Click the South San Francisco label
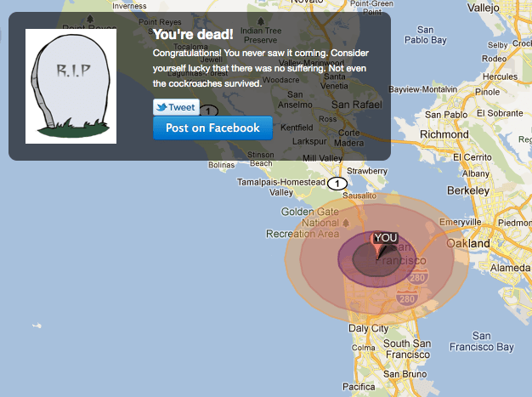532x397 pixels. [407, 349]
